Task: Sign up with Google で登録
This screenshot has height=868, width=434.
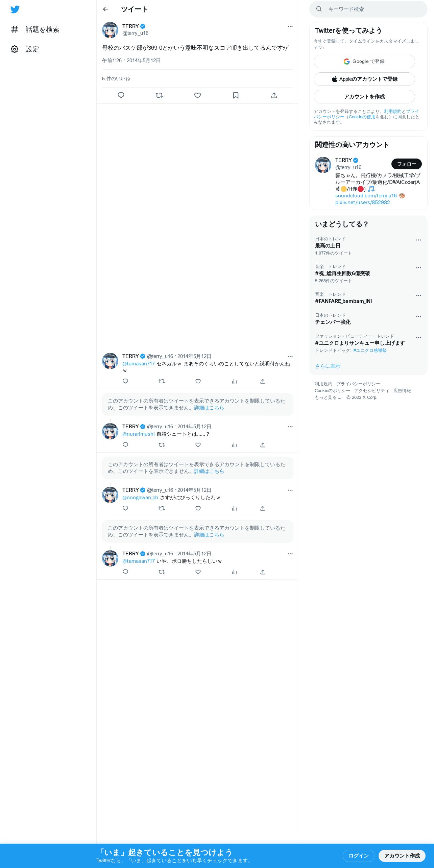Action: click(364, 62)
